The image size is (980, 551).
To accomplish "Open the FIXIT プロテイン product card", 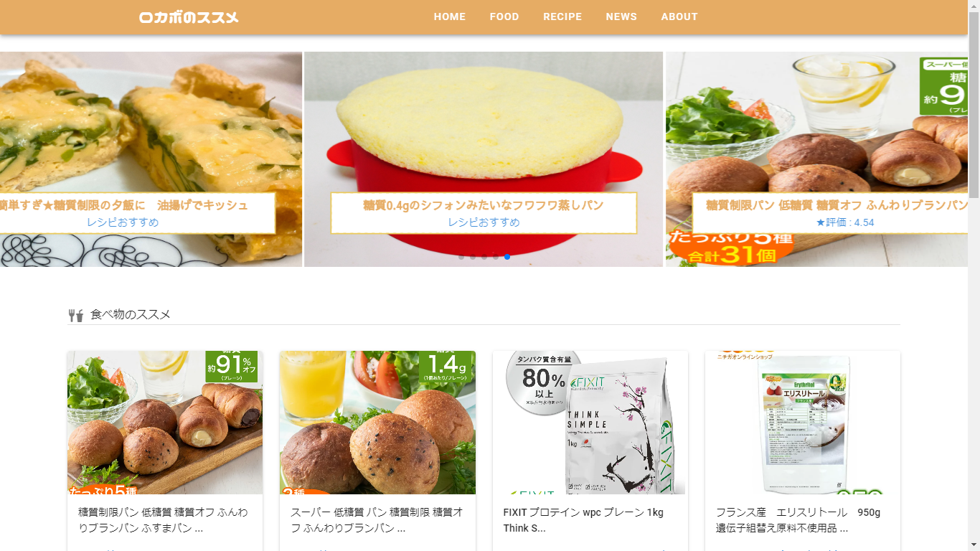I will tap(590, 451).
